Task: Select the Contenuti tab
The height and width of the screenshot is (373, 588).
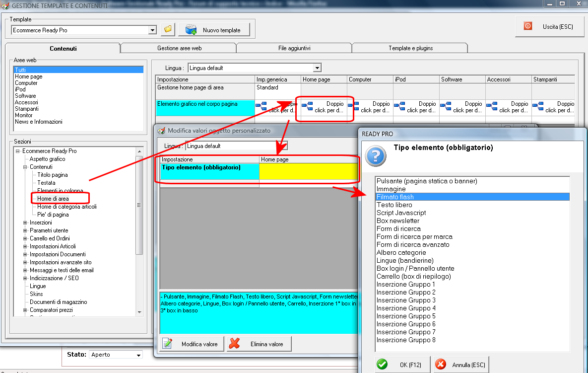Action: (x=63, y=48)
